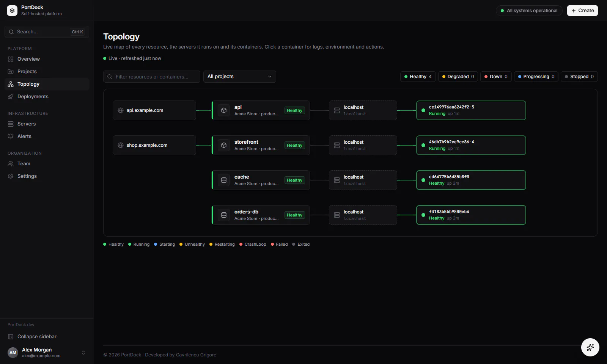Open the sparkle assistant floating button
Image resolution: width=607 pixels, height=364 pixels.
tap(590, 347)
